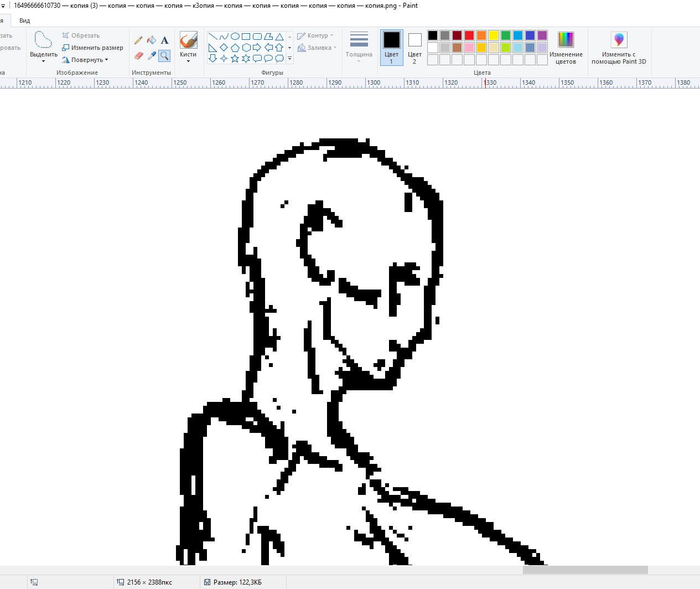Activate the Цвет 1 foreground color
The width and height of the screenshot is (700, 589).
(391, 48)
